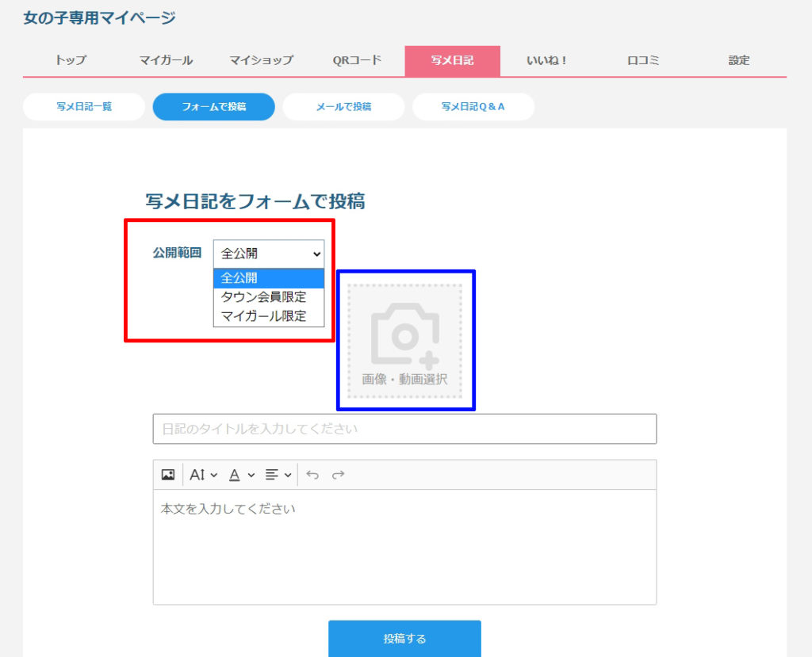Open the いいね！ tab
812x657 pixels.
[x=547, y=60]
